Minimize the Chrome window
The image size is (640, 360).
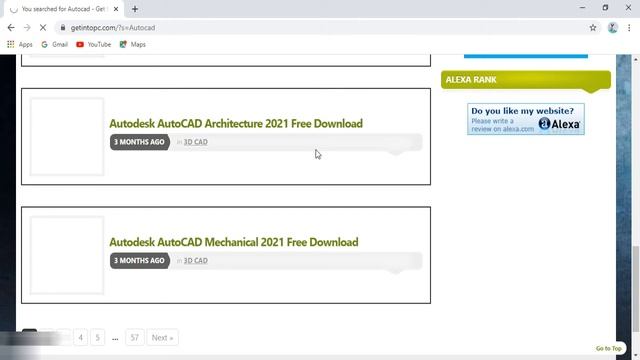click(x=582, y=8)
